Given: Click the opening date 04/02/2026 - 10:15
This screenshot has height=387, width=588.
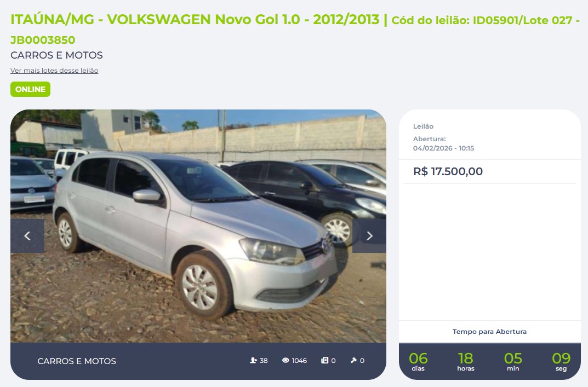Looking at the screenshot, I should [x=443, y=148].
